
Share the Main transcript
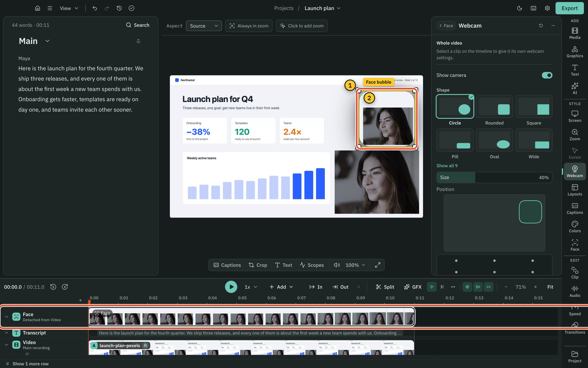coord(139,41)
